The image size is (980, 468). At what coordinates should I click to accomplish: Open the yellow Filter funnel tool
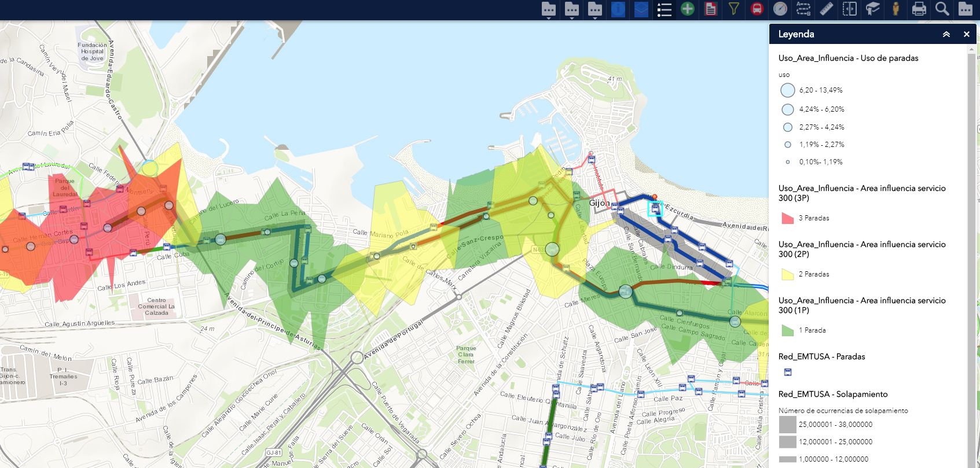(734, 9)
